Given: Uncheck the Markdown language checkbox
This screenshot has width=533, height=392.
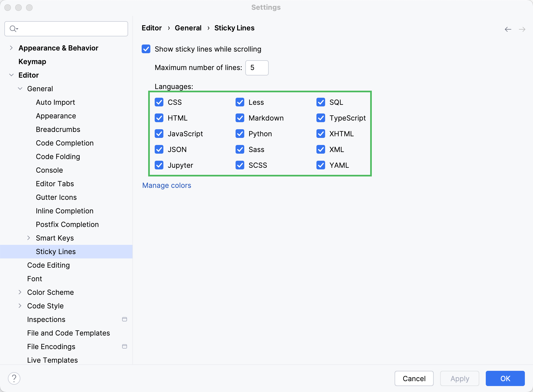Looking at the screenshot, I should click(240, 118).
